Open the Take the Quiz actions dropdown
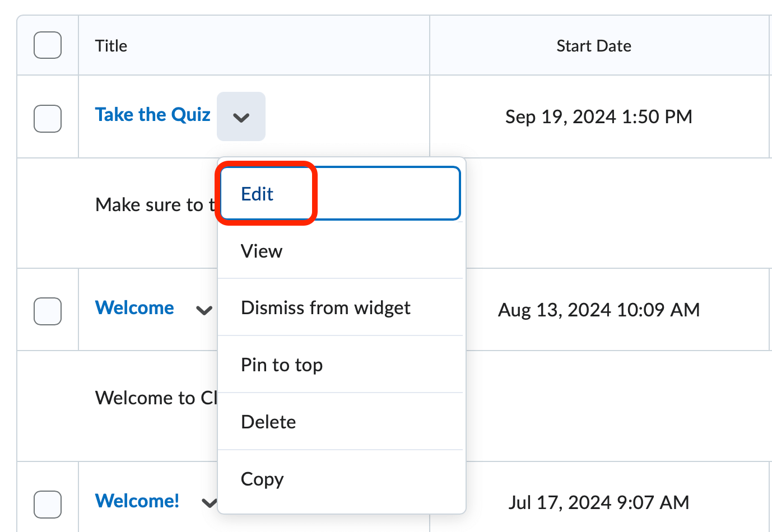772x532 pixels. 241,116
